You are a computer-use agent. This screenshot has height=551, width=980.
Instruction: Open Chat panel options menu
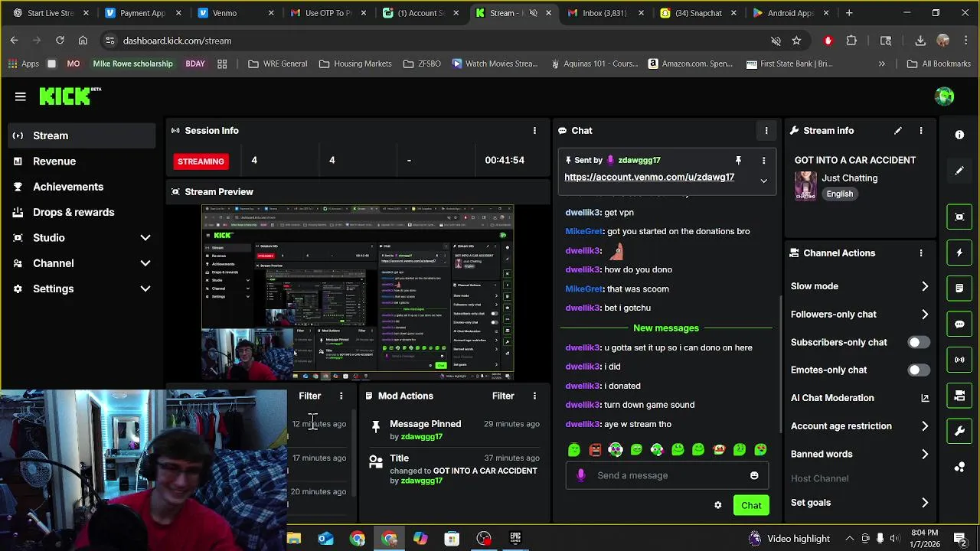pyautogui.click(x=766, y=131)
